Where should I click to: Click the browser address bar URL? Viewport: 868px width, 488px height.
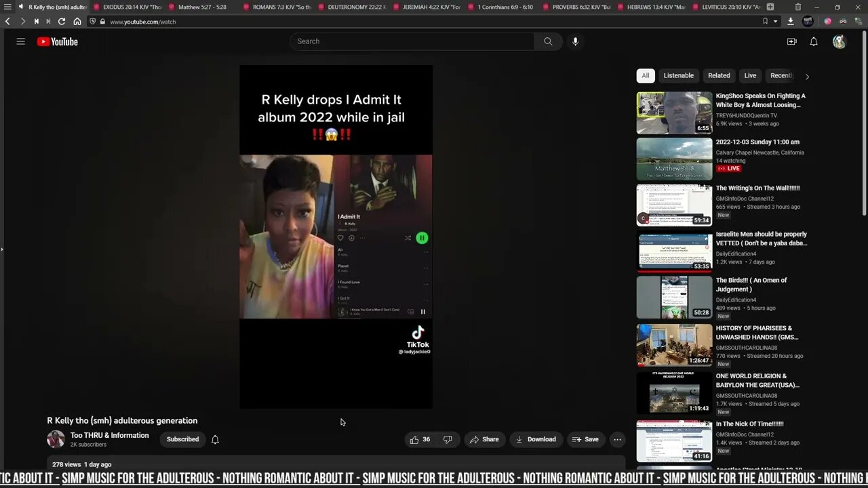tap(143, 22)
